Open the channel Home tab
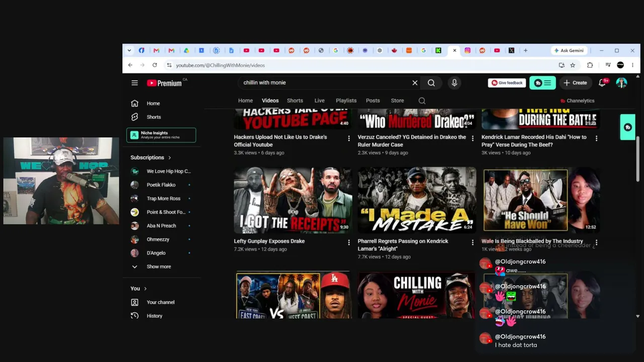Image resolution: width=644 pixels, height=362 pixels. pyautogui.click(x=246, y=101)
